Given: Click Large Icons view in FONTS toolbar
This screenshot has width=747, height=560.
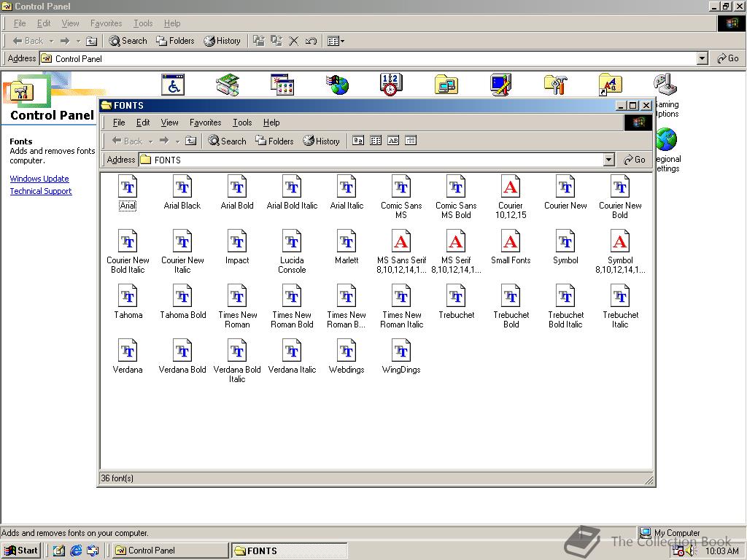Looking at the screenshot, I should coord(358,141).
